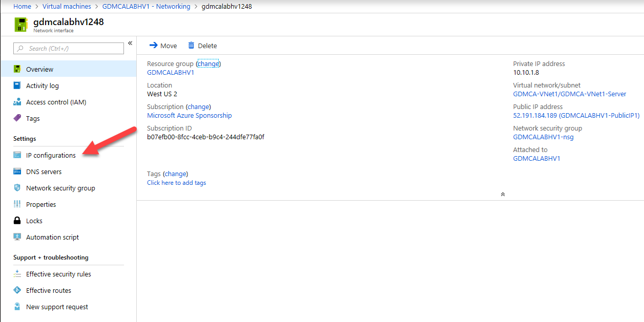Click gdmcalabhv1248 at breadcrumb end
Image resolution: width=644 pixels, height=322 pixels.
(x=227, y=7)
